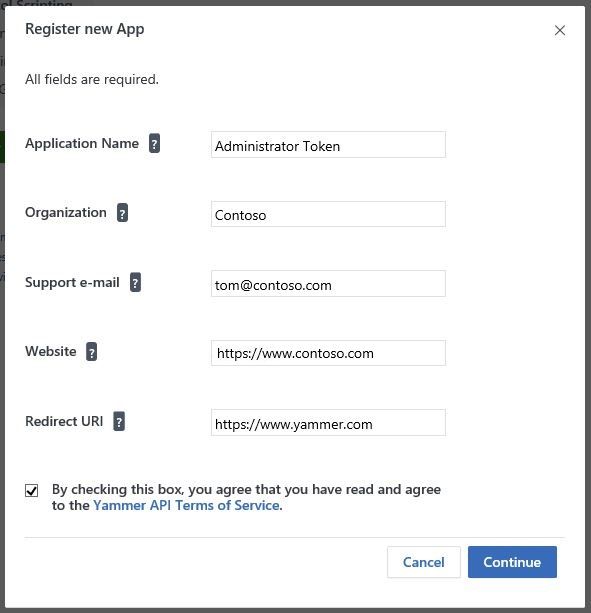Screen dimensions: 591x613
Task: Focus the Redirect URI text field
Action: (x=328, y=422)
